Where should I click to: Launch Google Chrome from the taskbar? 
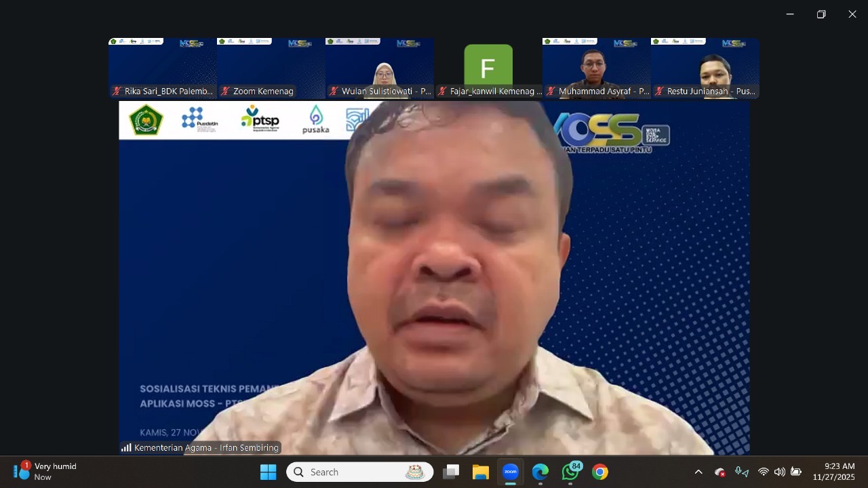point(599,472)
